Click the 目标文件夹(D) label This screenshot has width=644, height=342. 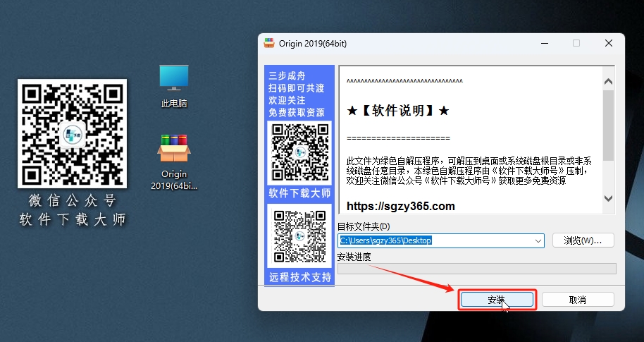click(x=364, y=226)
